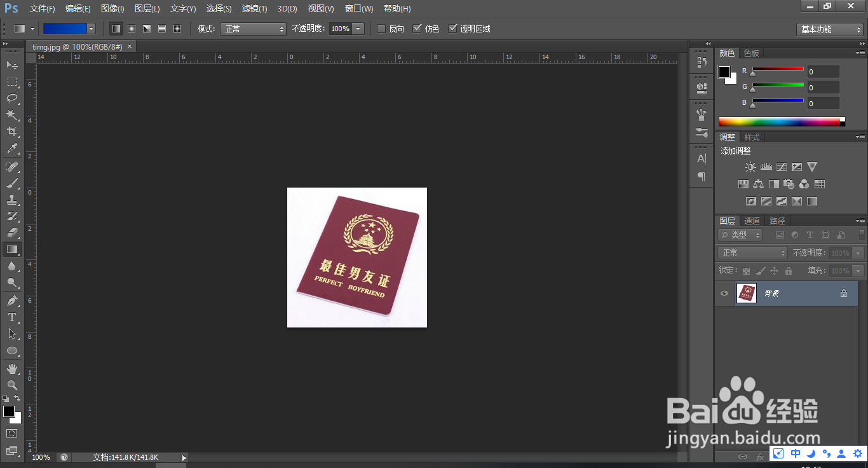The height and width of the screenshot is (468, 868).
Task: Open the layer blend mode 正常 dropdown
Action: pos(752,253)
